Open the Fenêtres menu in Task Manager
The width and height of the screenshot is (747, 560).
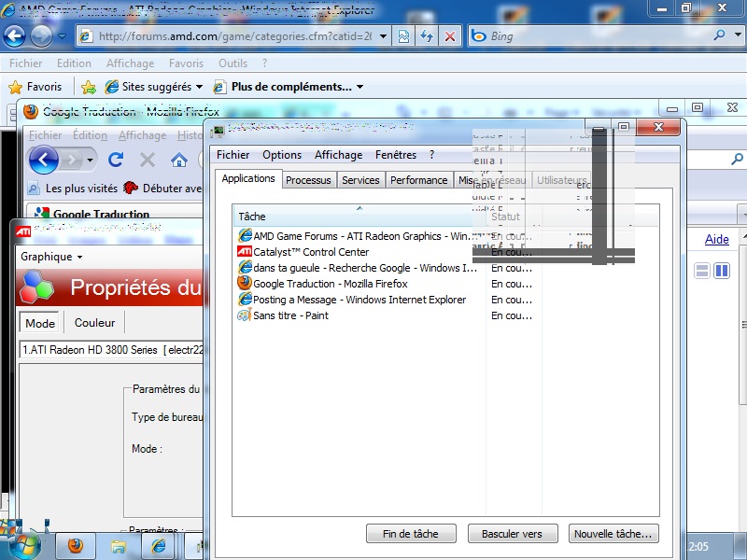coord(396,155)
